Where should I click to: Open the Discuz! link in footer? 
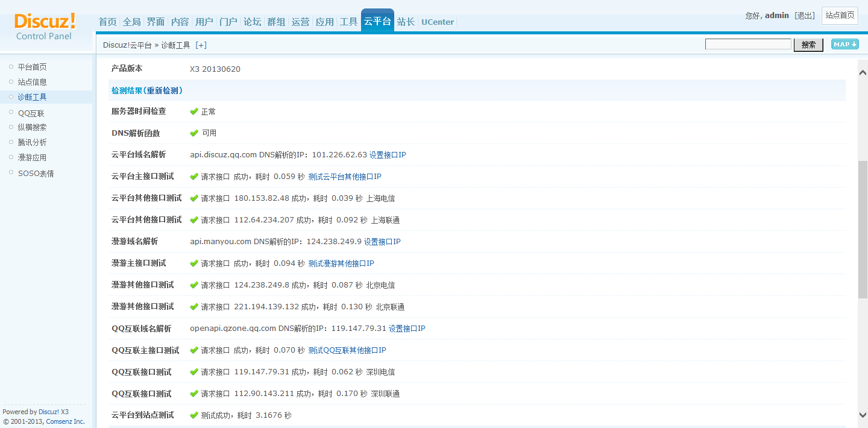coord(49,412)
